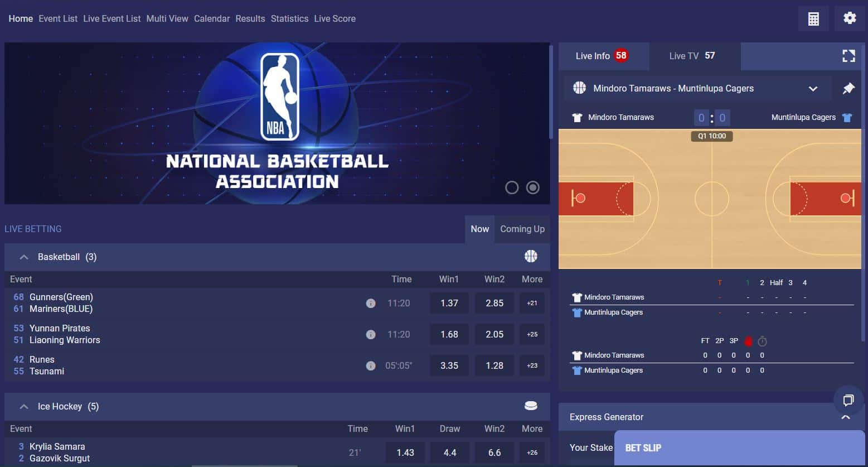
Task: Expand +23 more markets for Runes game
Action: click(532, 365)
